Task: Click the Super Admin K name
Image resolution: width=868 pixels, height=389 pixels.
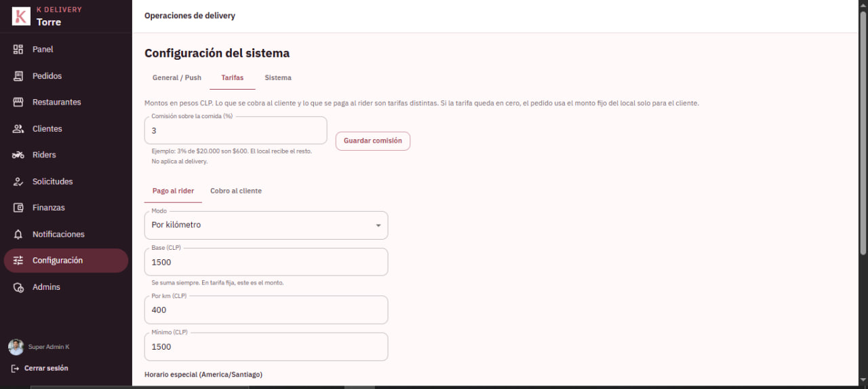Action: [49, 347]
